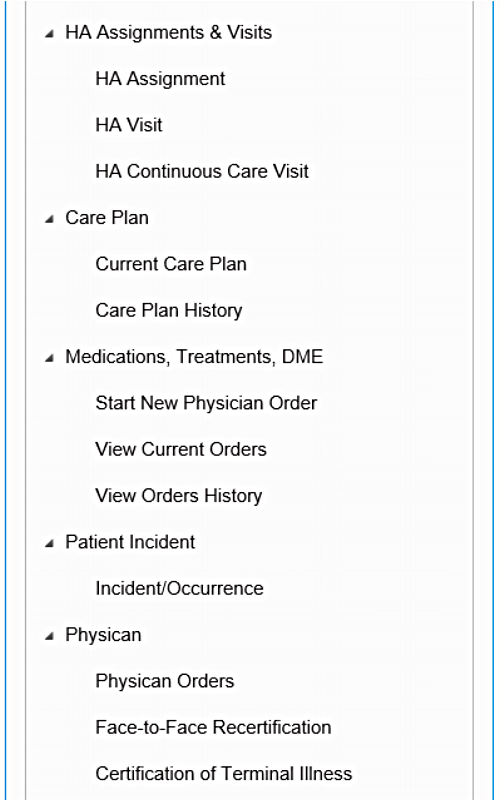This screenshot has width=500, height=800.
Task: Open View Orders History
Action: 179,495
